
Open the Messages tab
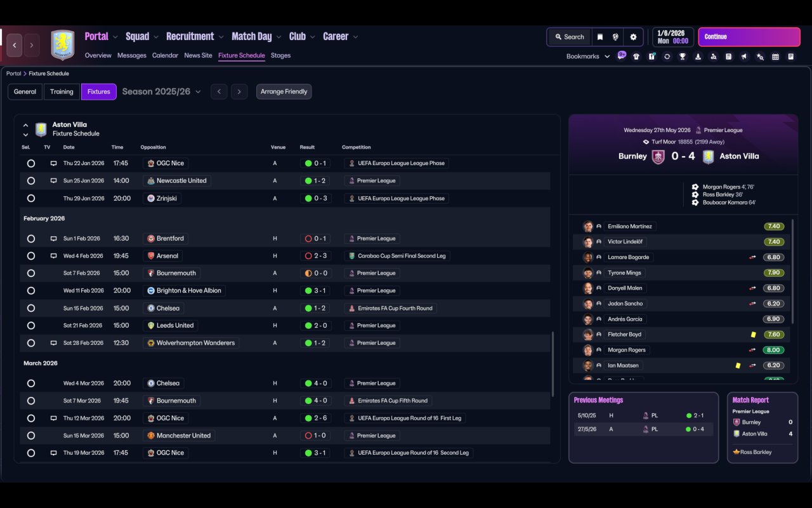(x=132, y=55)
